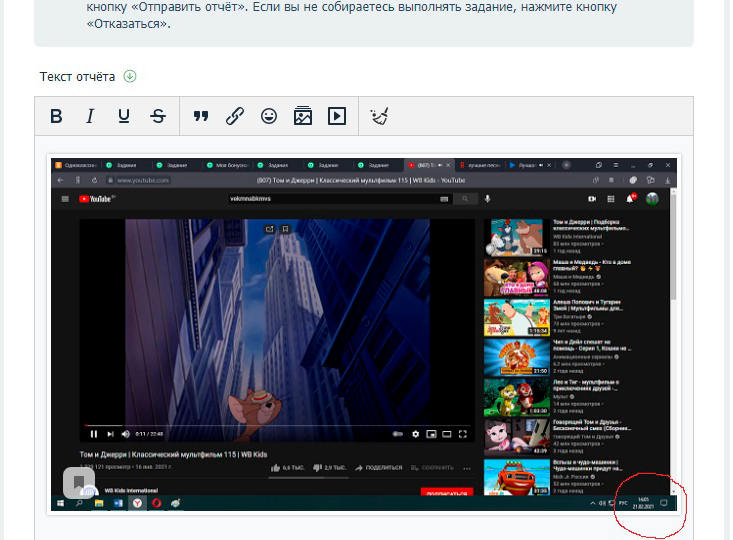Insert an image via picture icon
The image size is (733, 540).
click(303, 116)
